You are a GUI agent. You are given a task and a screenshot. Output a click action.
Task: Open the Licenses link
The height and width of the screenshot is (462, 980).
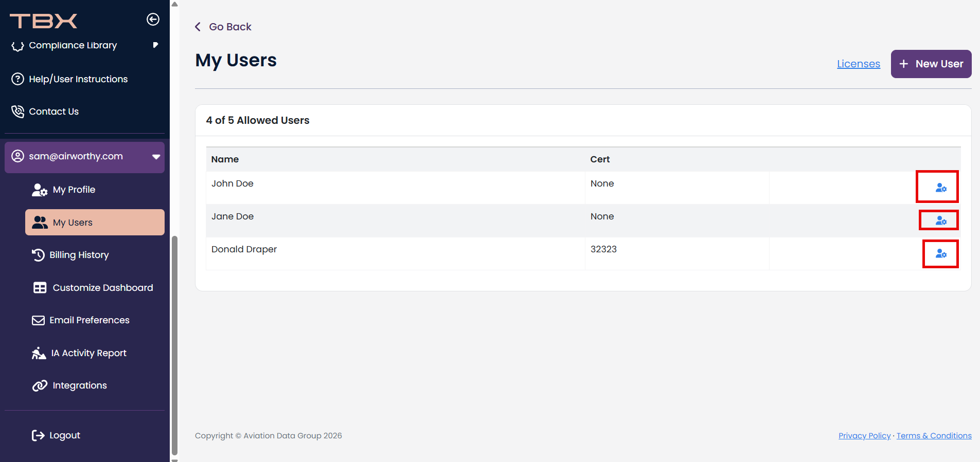click(x=858, y=64)
